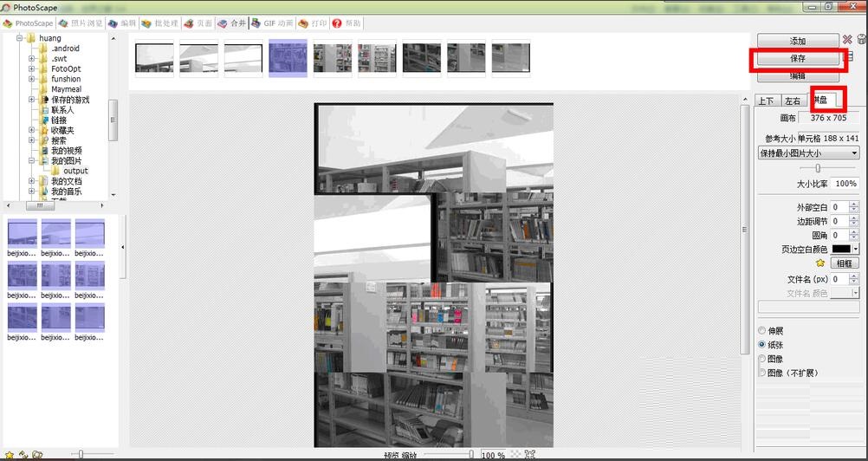Select the first thumbnail in top strip
868x461 pixels.
click(154, 58)
